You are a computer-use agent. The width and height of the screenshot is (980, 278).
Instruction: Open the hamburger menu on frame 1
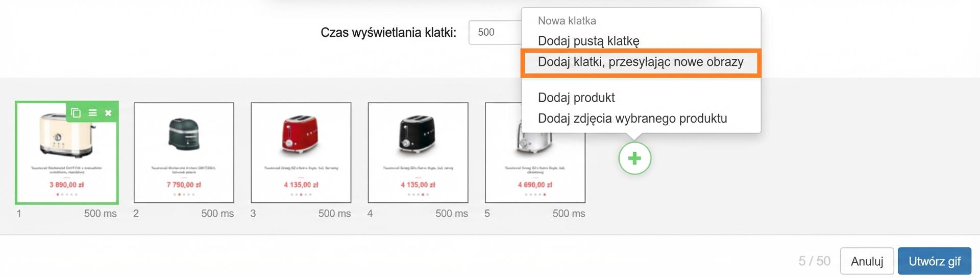[x=92, y=113]
